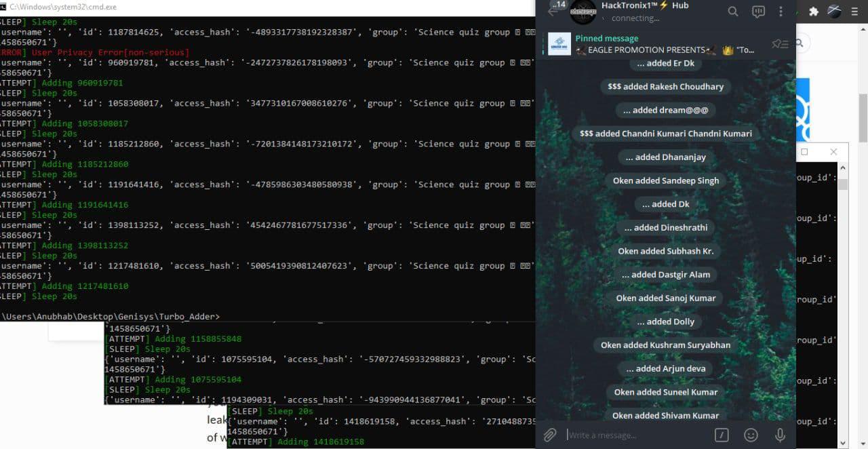Search within the HackTronix1 Hub chat
The width and height of the screenshot is (868, 449).
click(732, 12)
